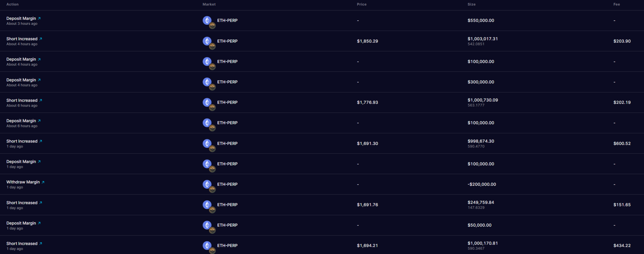The width and height of the screenshot is (644, 254).
Task: Select the Fee column header
Action: (617, 4)
